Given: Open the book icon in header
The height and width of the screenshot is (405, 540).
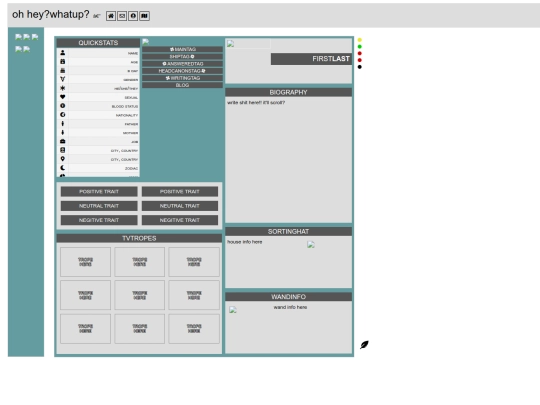Looking at the screenshot, I should pos(145,16).
